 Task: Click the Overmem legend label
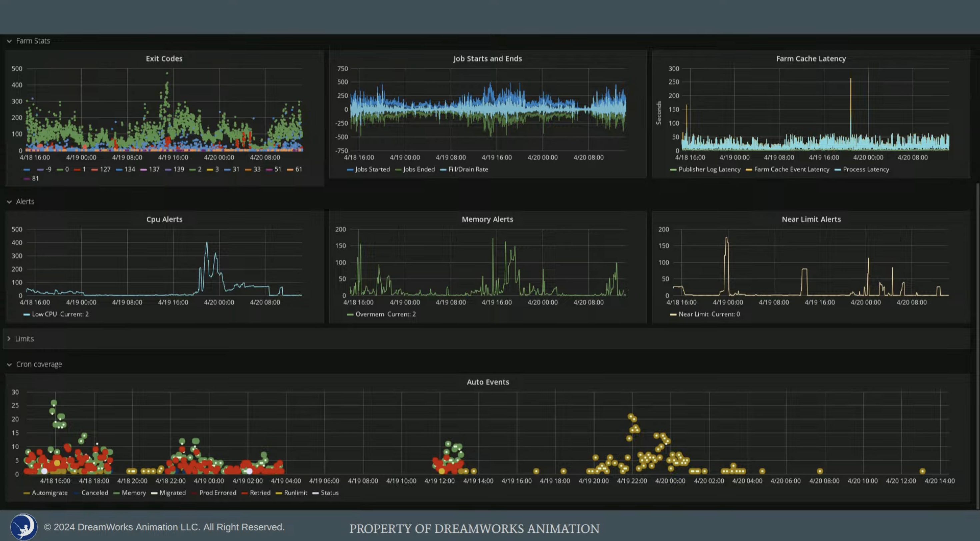click(x=369, y=314)
